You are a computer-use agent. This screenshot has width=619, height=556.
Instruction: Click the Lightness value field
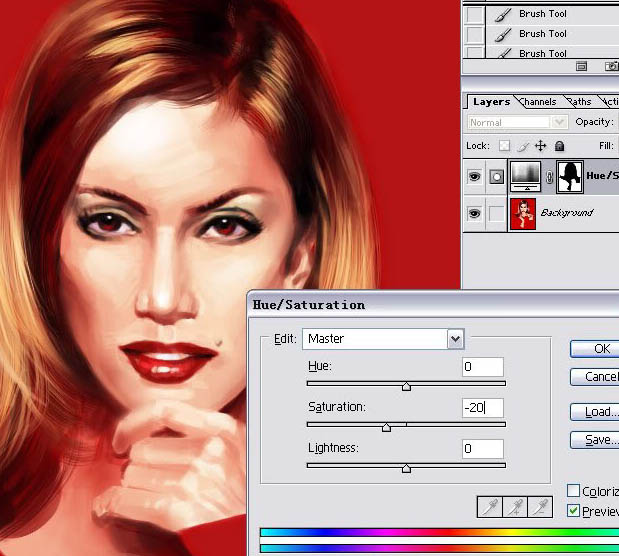coord(483,449)
